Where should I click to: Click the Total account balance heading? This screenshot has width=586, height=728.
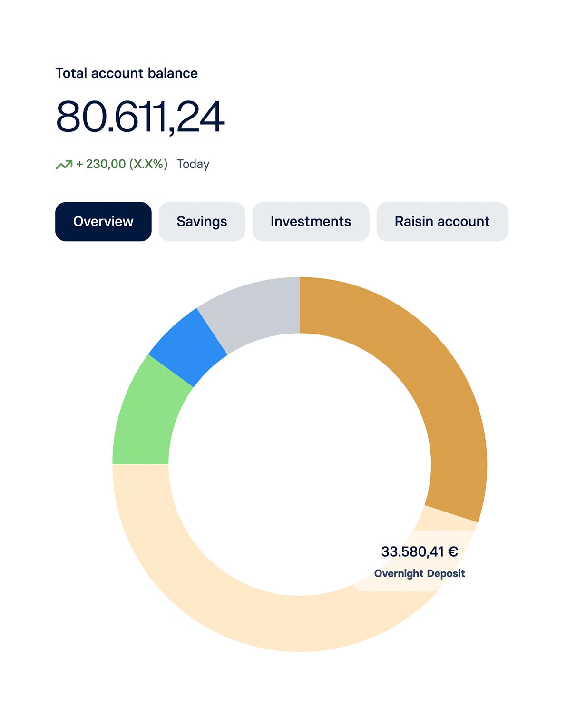pos(127,73)
